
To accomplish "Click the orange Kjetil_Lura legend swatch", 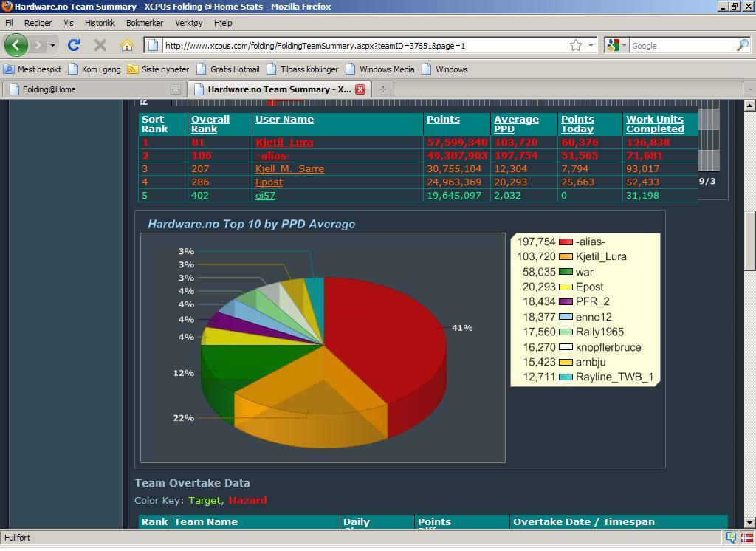I will pyautogui.click(x=565, y=257).
